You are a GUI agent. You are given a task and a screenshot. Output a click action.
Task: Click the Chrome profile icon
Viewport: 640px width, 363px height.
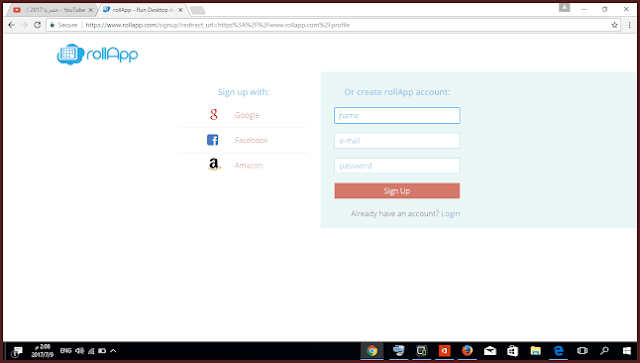point(564,7)
